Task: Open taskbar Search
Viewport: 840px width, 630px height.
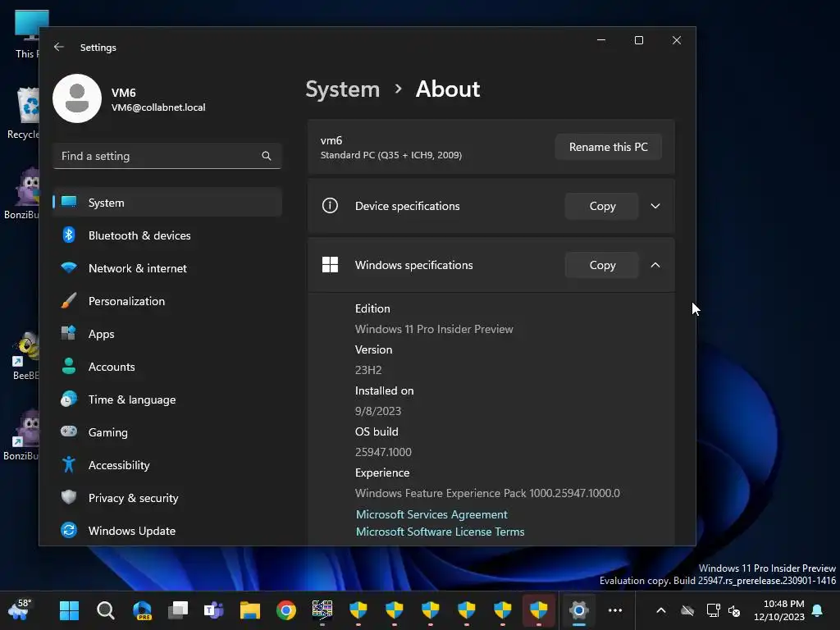Action: (106, 610)
